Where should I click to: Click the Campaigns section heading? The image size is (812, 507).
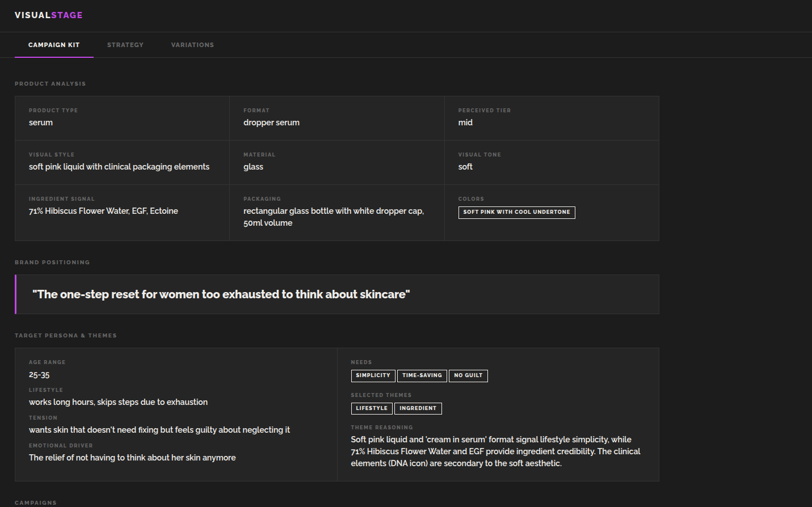coord(36,503)
